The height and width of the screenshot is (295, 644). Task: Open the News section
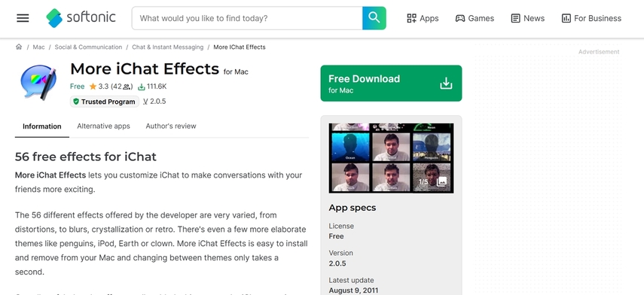[528, 18]
